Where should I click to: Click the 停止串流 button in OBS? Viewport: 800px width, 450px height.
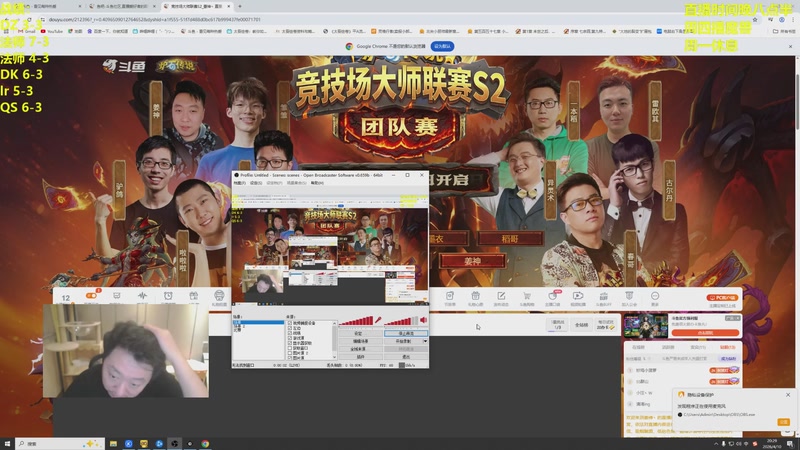coord(406,333)
